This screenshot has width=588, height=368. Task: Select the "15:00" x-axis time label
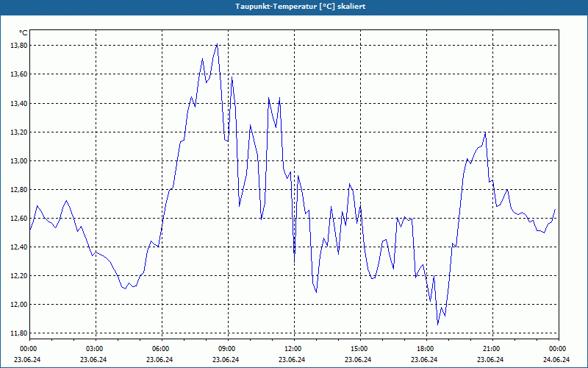358,349
